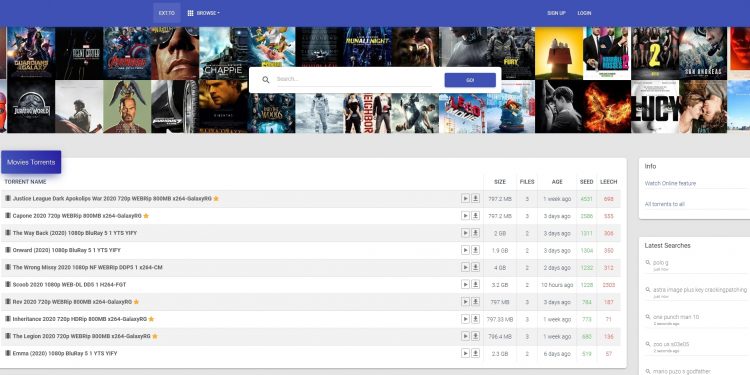Open the Login page
The width and height of the screenshot is (750, 375).
click(x=584, y=13)
